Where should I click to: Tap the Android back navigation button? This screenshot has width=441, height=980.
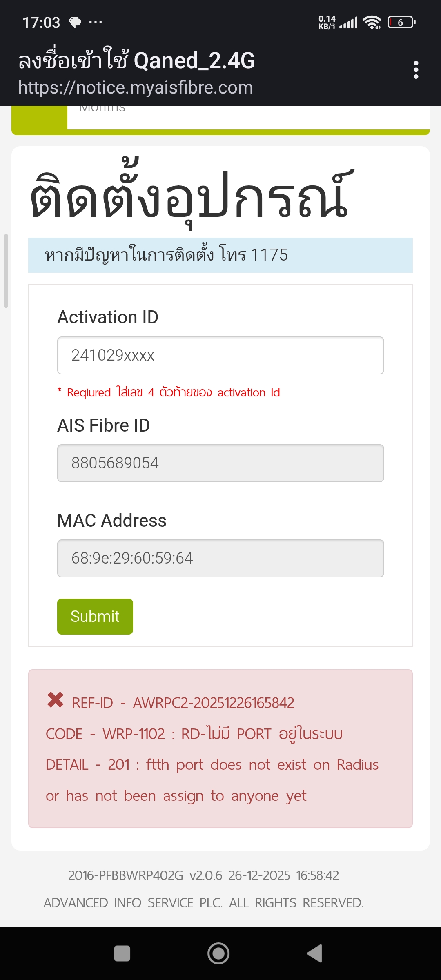pos(315,953)
